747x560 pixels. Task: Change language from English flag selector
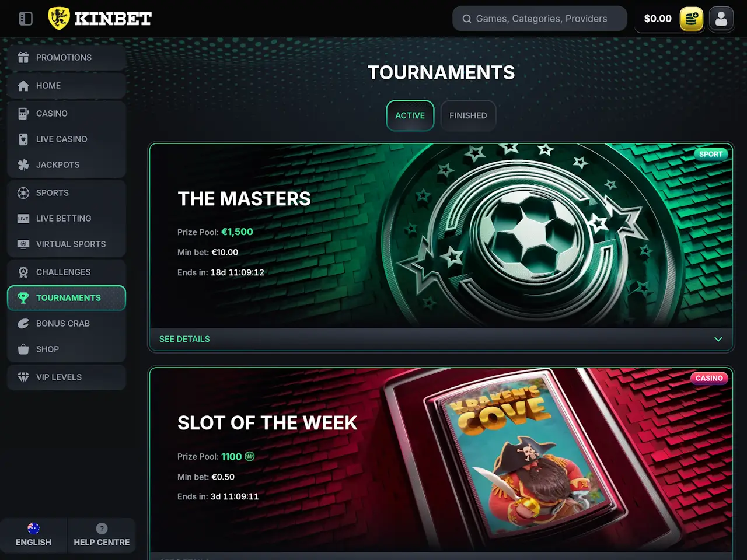(33, 535)
